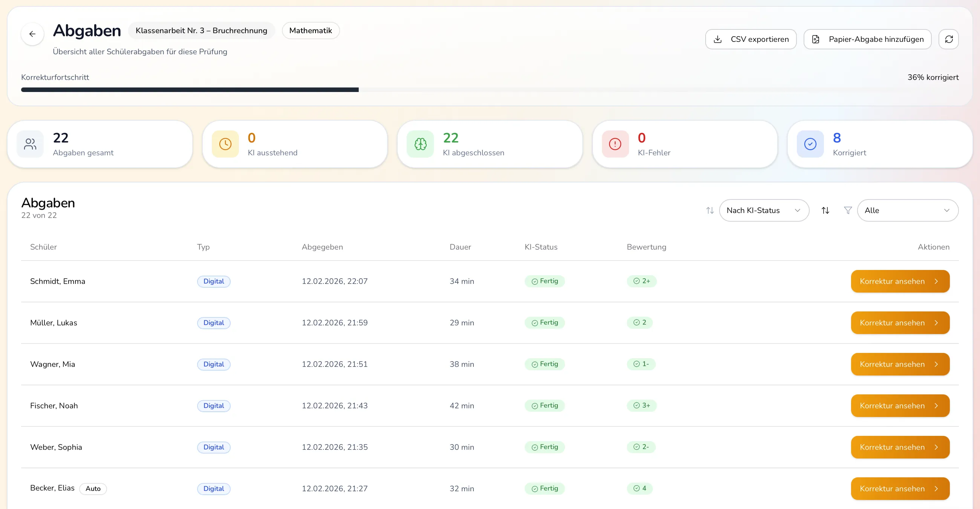Click the KI abgeschlossen brain icon
This screenshot has height=509, width=980.
pyautogui.click(x=420, y=144)
